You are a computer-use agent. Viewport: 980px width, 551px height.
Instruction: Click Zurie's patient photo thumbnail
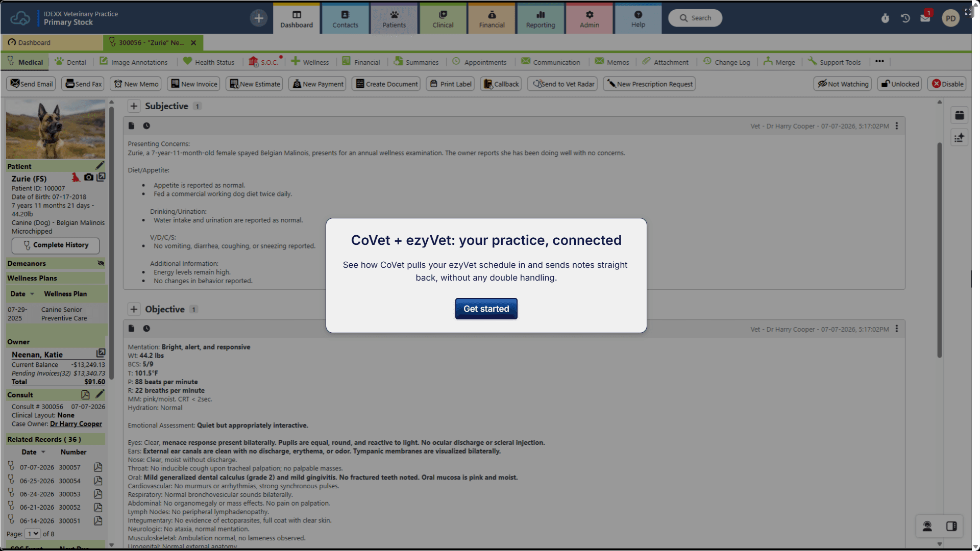56,129
